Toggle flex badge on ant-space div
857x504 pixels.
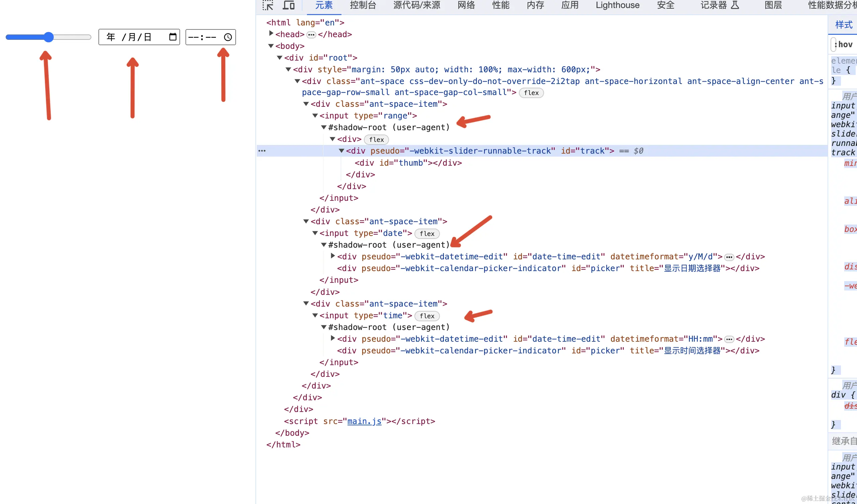pyautogui.click(x=531, y=93)
